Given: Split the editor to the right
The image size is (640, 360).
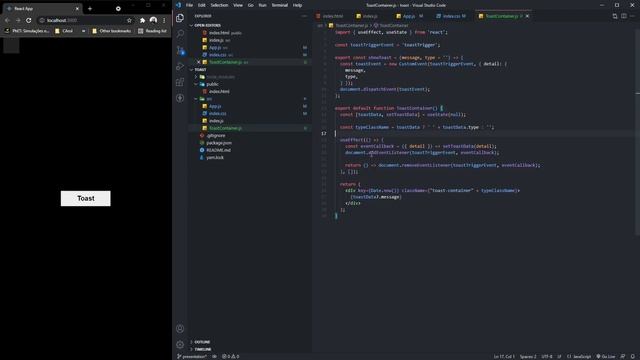Looking at the screenshot, I should coord(624,16).
